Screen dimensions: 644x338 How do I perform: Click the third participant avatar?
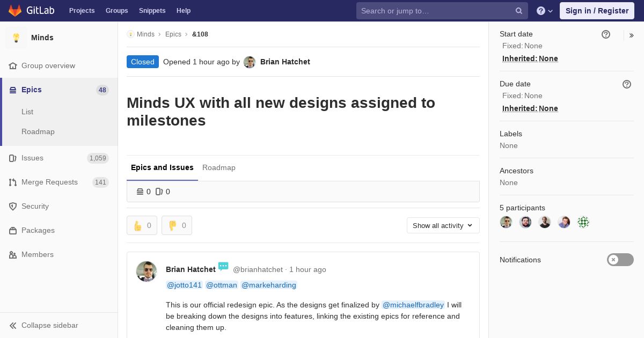pos(545,222)
